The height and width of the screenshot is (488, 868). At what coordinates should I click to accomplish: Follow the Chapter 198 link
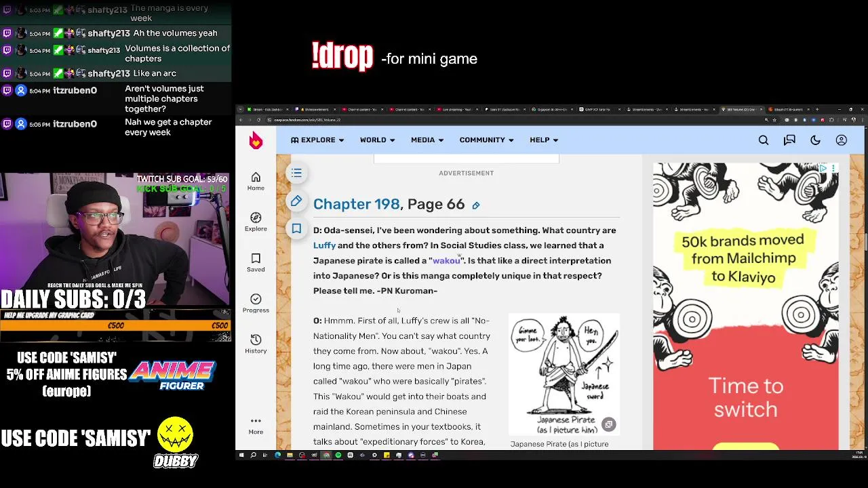[x=356, y=204]
